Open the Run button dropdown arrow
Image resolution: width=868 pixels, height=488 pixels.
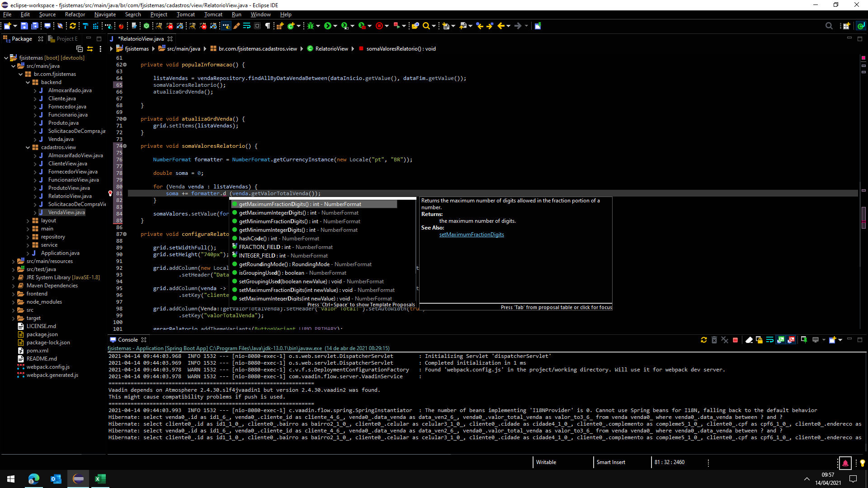point(335,26)
